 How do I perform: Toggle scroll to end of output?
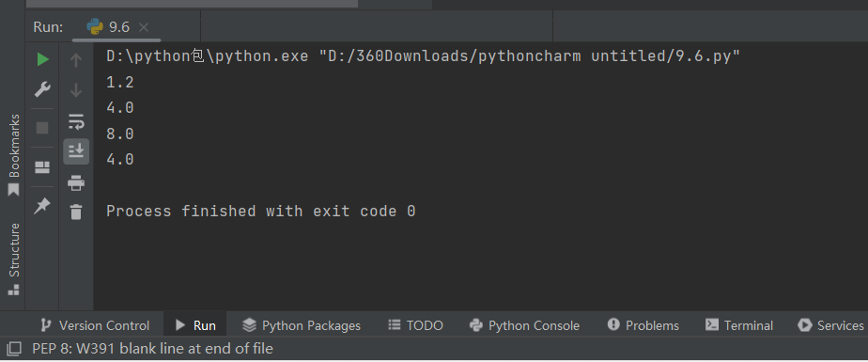pos(76,150)
